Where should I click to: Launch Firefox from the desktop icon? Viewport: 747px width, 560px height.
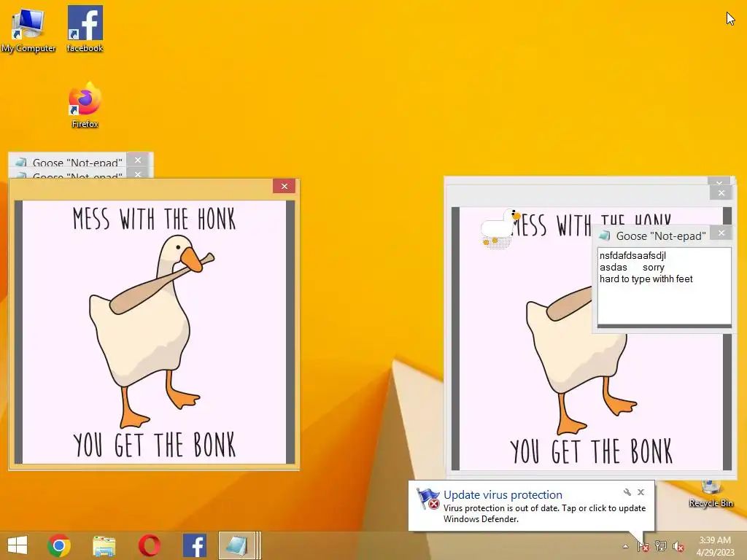coord(85,105)
